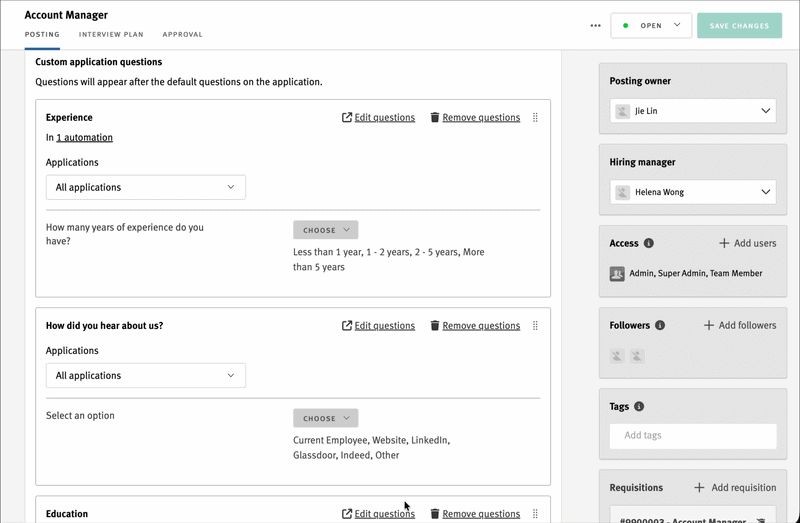Expand Posting owner Jie Lin dropdown
The width and height of the screenshot is (800, 523).
[x=692, y=111]
